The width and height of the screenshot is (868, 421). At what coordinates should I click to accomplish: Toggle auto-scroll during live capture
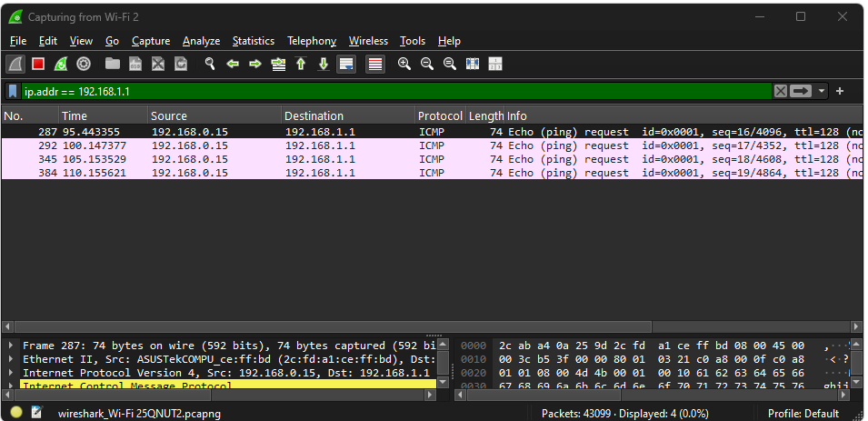click(345, 64)
